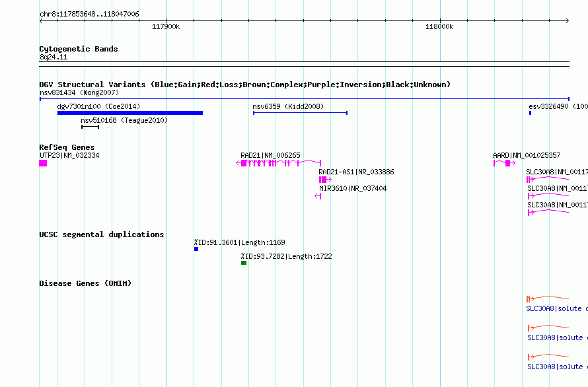Click the UCSC segmental duplications track title
The height and width of the screenshot is (387, 588).
[102, 234]
